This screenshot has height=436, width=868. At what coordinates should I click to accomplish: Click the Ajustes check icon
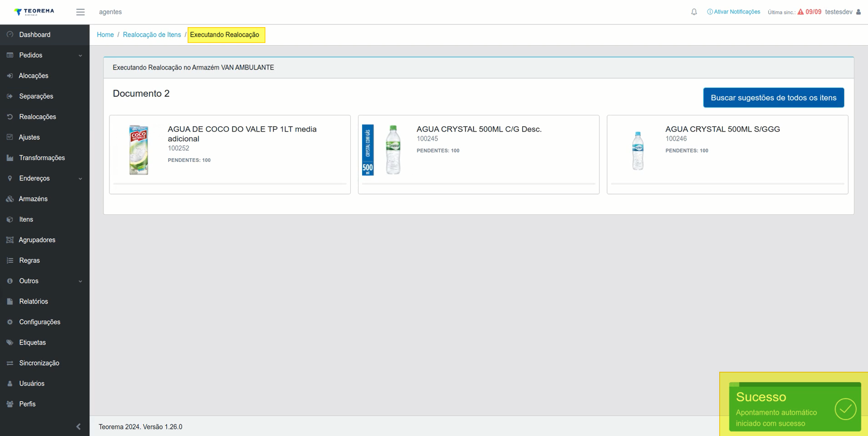click(x=10, y=137)
